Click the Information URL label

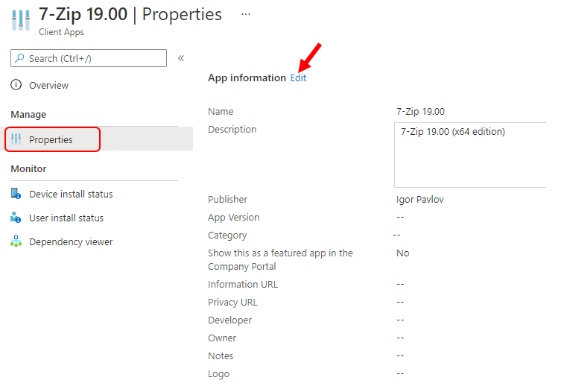[243, 285]
